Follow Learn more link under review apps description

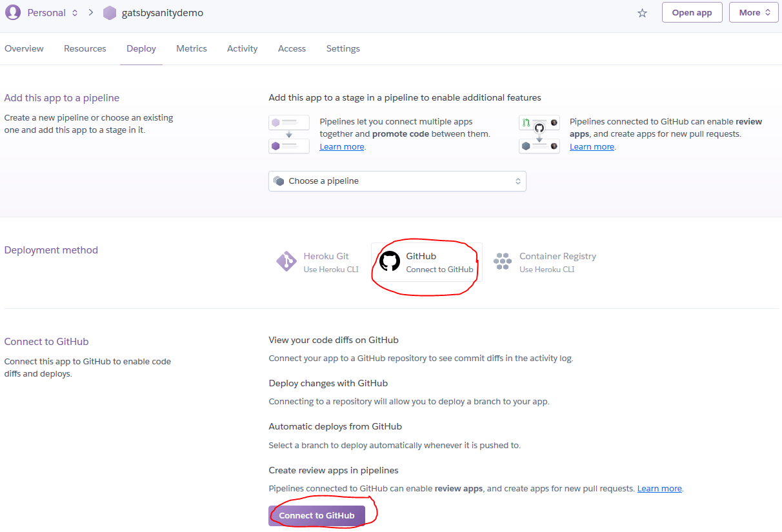[x=592, y=147]
